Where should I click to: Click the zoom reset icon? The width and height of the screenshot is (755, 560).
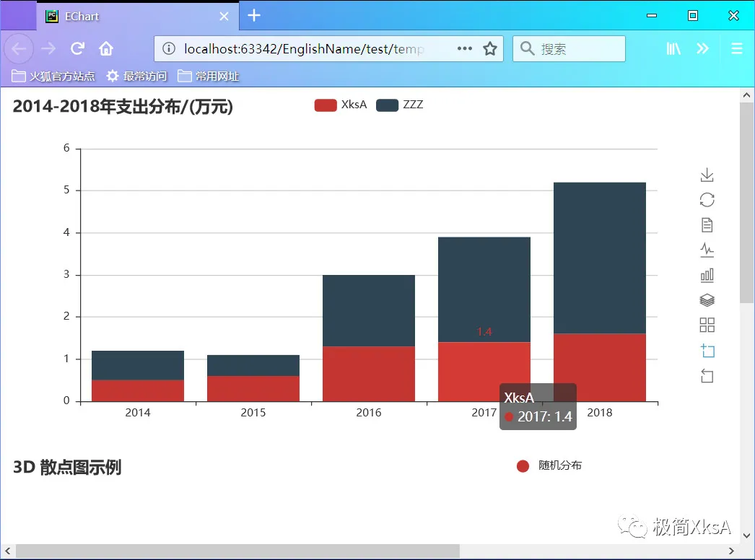click(707, 375)
